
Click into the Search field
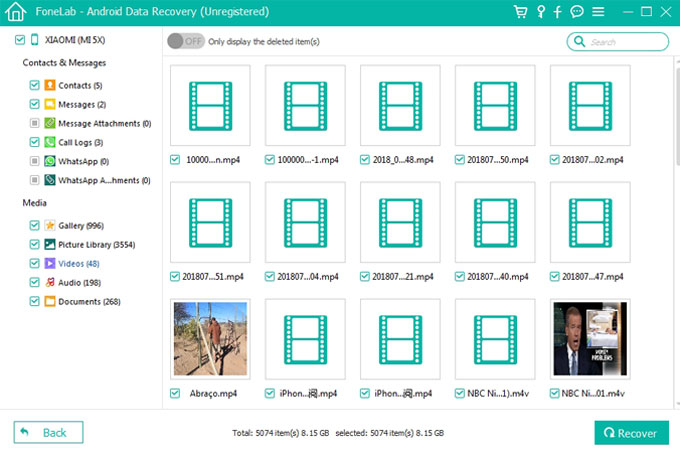click(618, 42)
